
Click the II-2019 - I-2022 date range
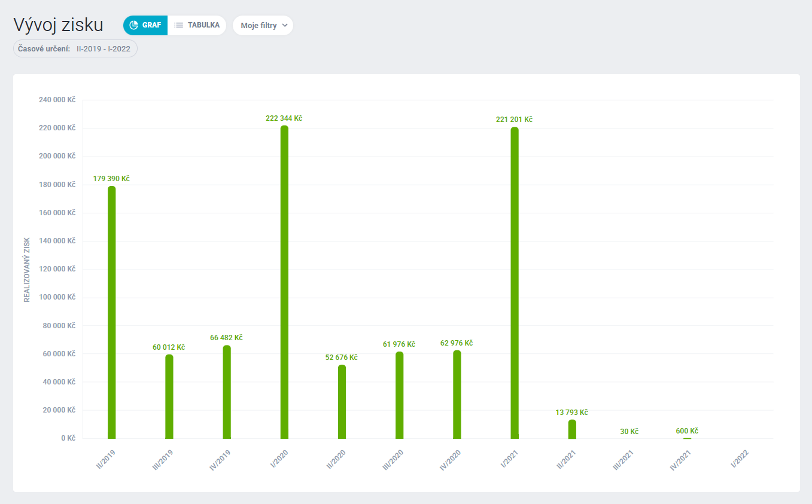tap(104, 48)
